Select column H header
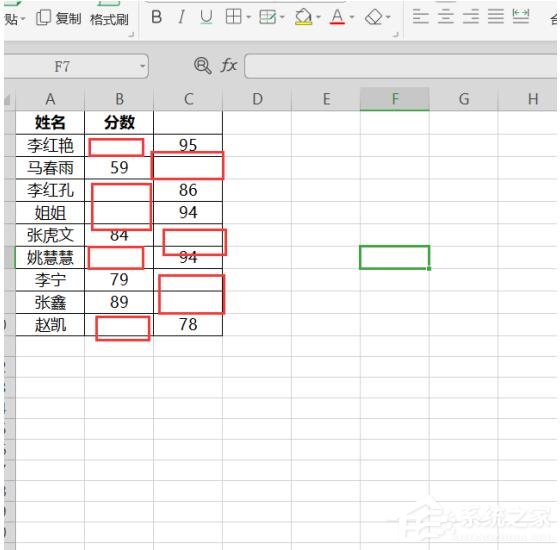560x550 pixels. 528,99
